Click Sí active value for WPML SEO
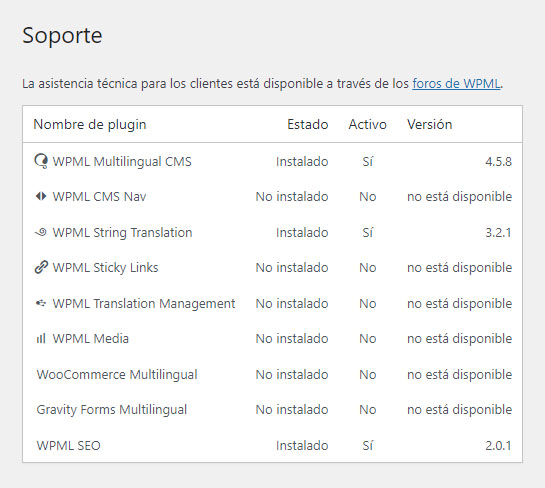Screen dimensions: 545x488 tap(368, 446)
